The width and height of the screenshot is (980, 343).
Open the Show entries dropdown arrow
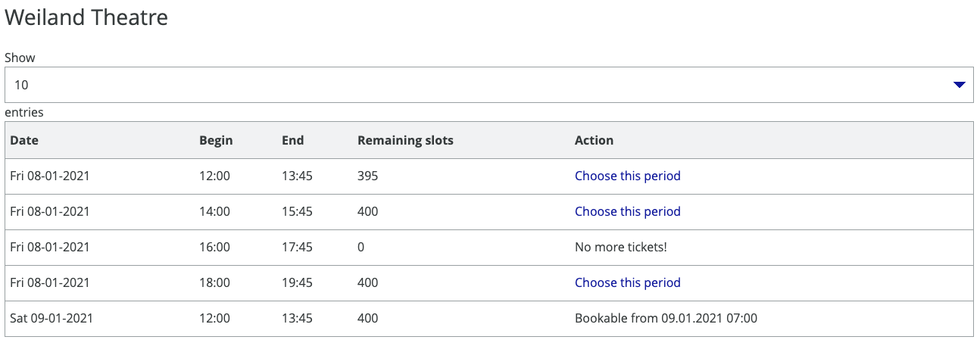(959, 85)
